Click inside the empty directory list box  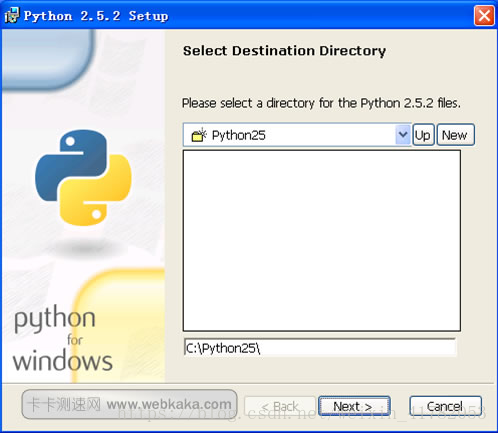tap(322, 240)
